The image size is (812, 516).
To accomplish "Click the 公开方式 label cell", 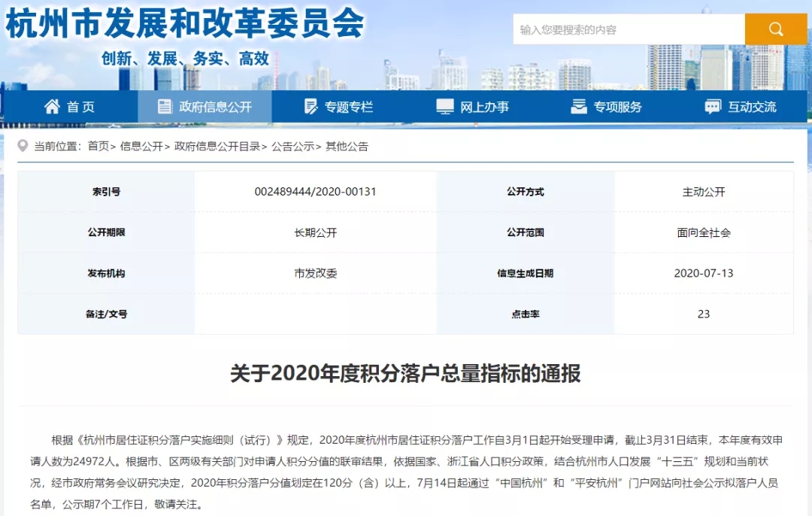I will [x=525, y=192].
